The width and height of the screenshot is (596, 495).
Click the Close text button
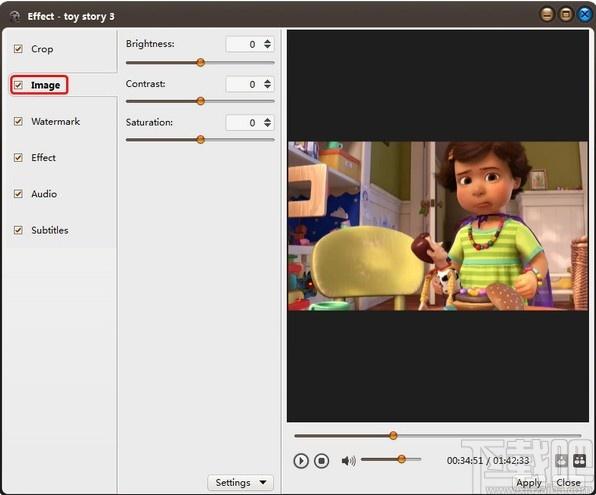(568, 482)
